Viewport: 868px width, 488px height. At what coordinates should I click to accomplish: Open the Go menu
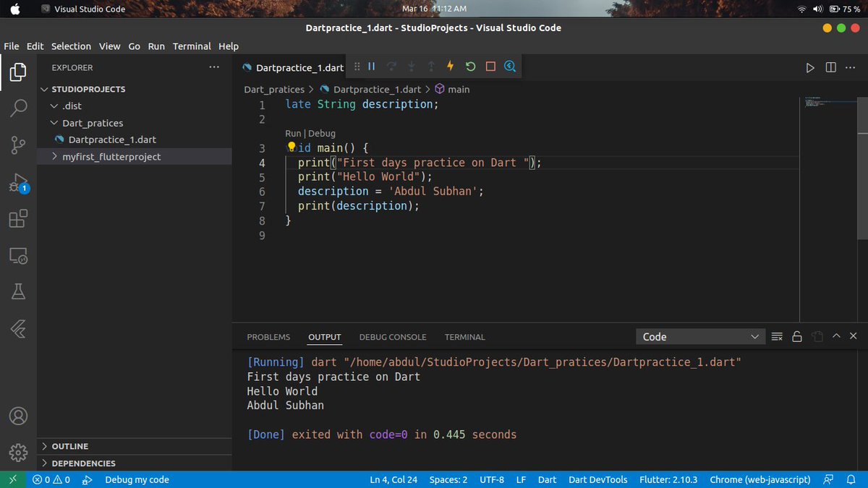point(135,46)
